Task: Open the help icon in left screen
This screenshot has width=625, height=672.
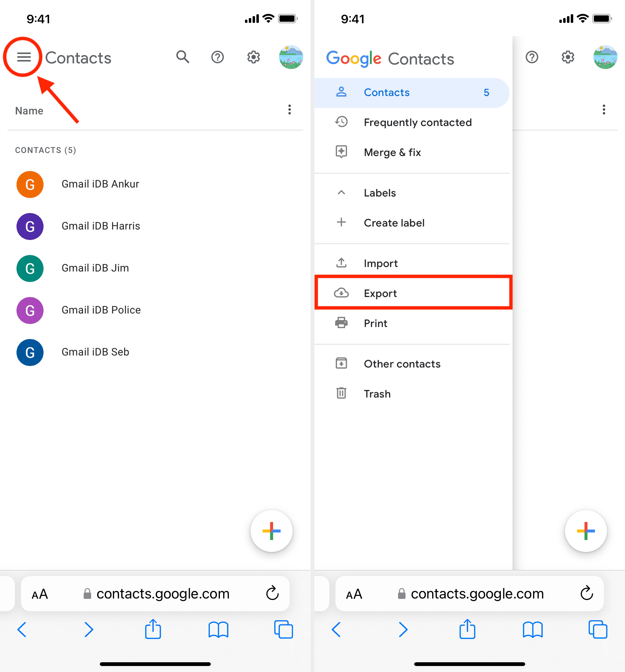Action: pos(218,57)
